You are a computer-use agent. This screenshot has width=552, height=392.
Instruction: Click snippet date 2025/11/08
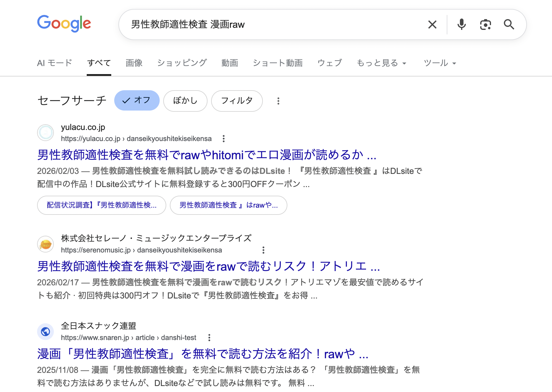tap(58, 370)
